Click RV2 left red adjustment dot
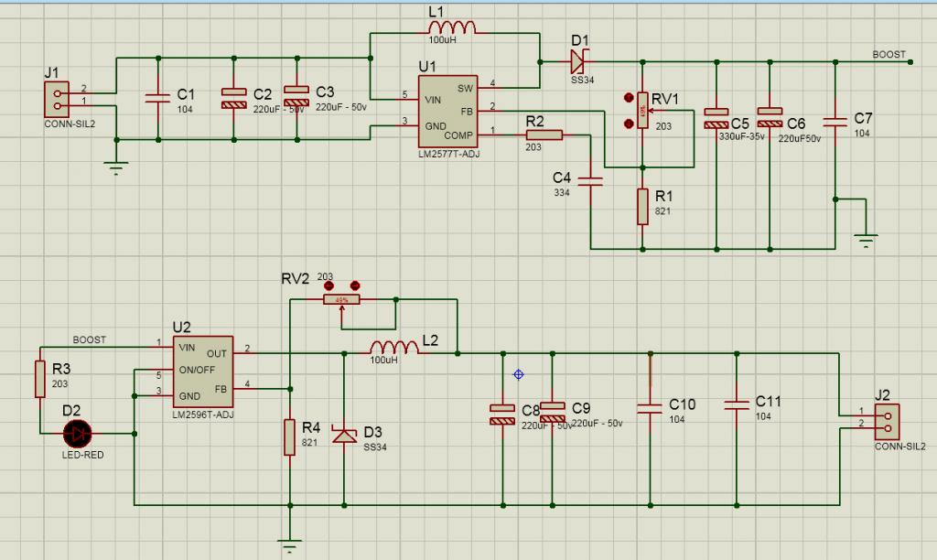Viewport: 937px width, 560px height. (328, 285)
